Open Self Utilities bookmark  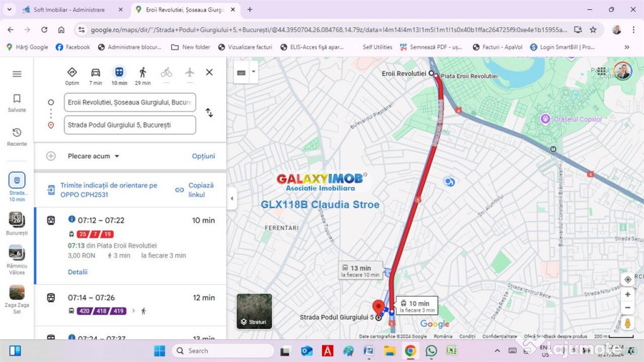click(x=377, y=47)
